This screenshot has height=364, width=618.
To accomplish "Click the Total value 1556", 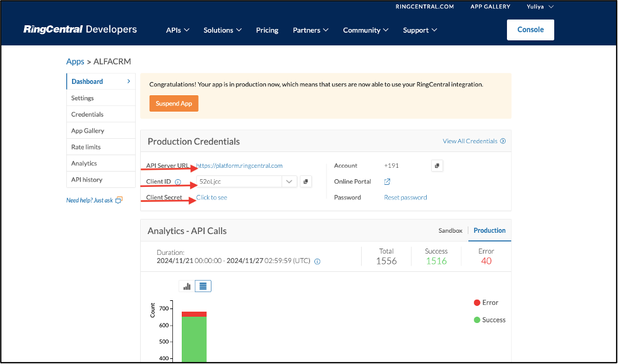I will [386, 261].
